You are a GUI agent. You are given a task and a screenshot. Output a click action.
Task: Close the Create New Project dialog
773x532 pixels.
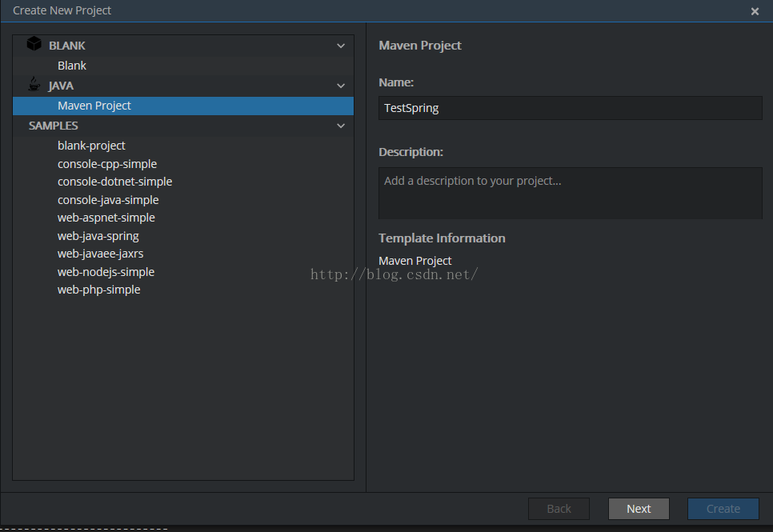pos(755,11)
